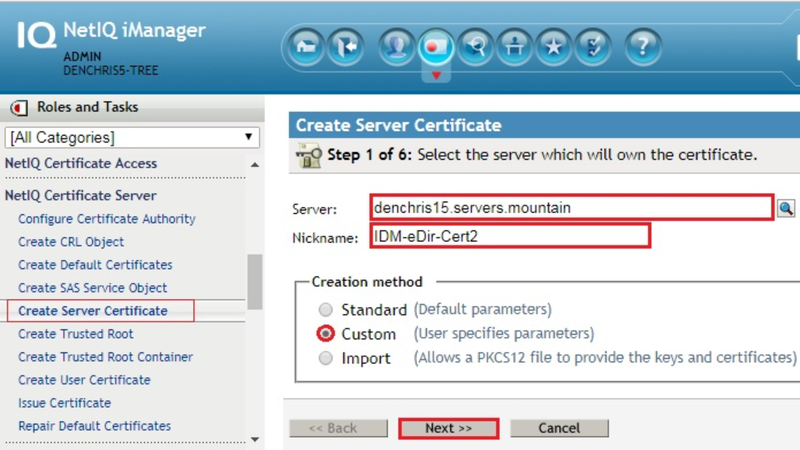Select the Standard creation method radio button
The image size is (800, 450).
coord(326,309)
